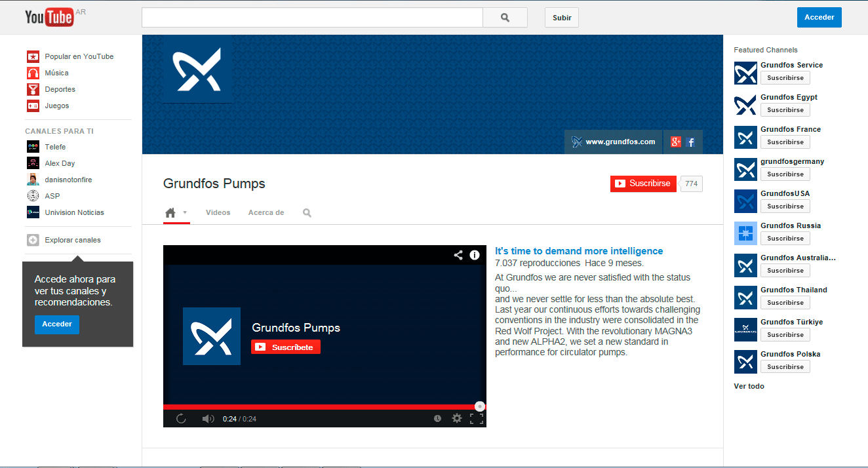
Task: Click the magnifier search button
Action: coord(505,18)
